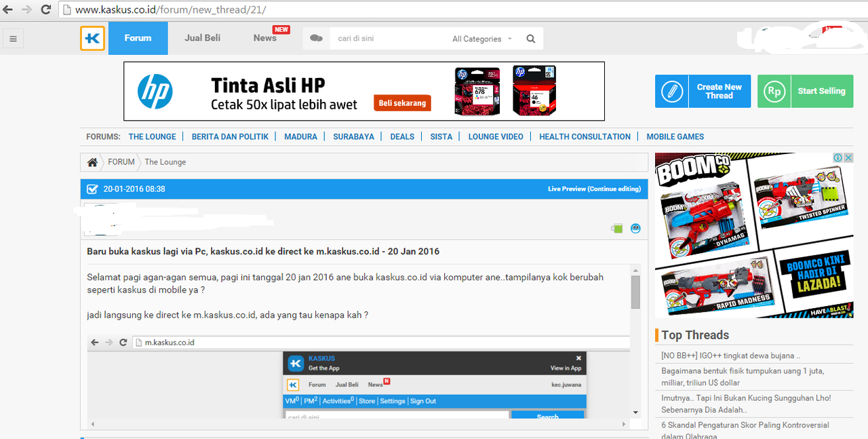
Task: Open thread 'Bagaimana bentuk fisik tumpukan uang 1 juta'
Action: [743, 377]
